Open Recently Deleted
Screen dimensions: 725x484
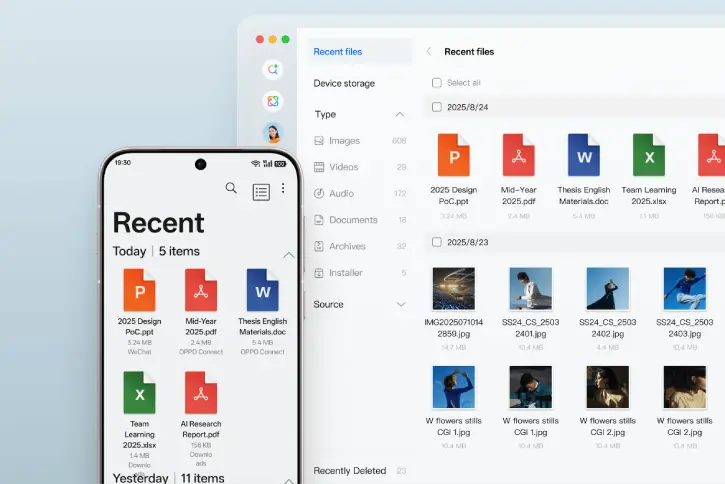click(359, 471)
